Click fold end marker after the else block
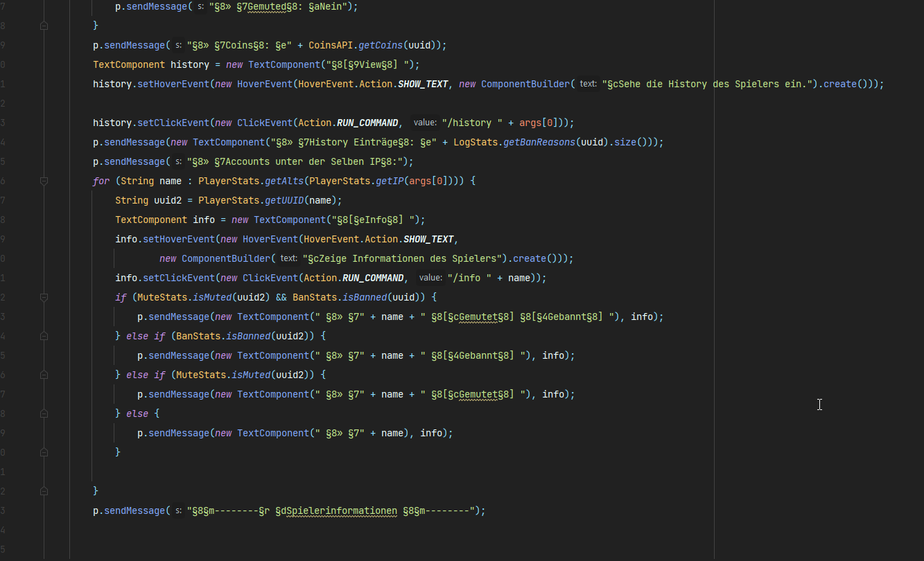 coord(44,452)
